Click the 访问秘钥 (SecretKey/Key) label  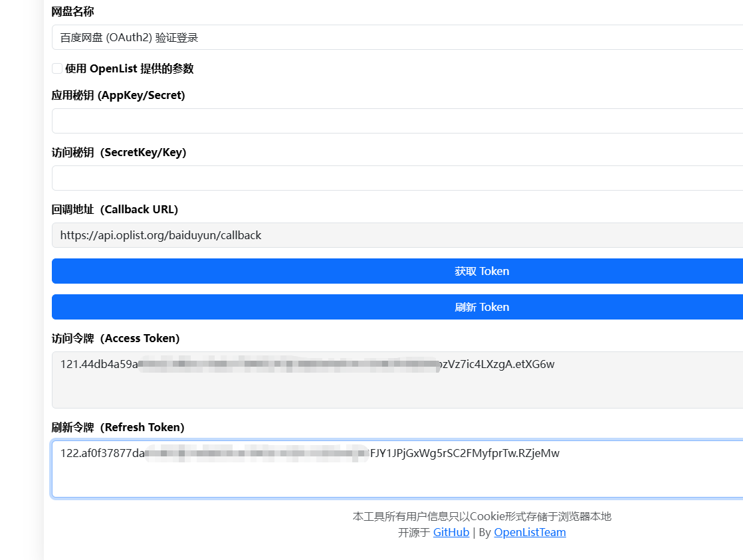pos(118,153)
